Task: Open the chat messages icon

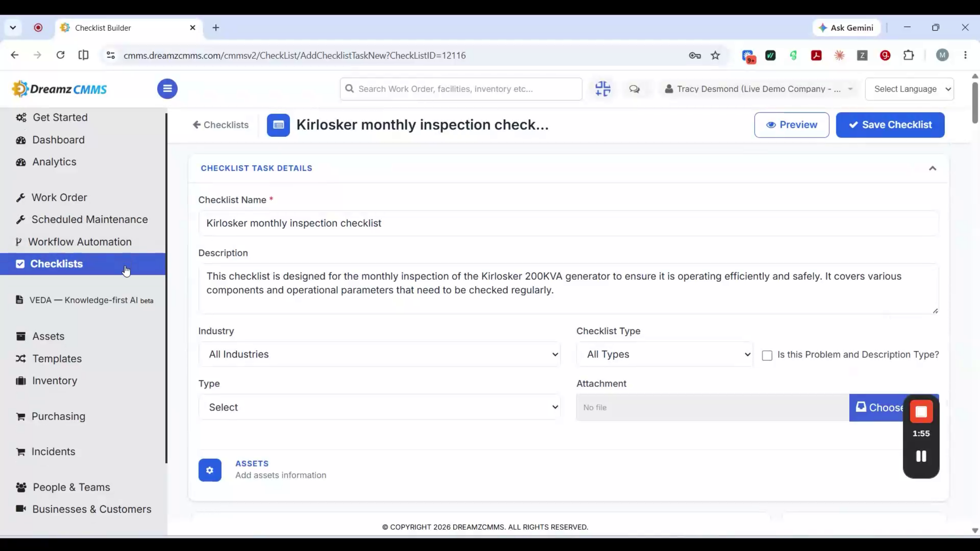Action: coord(634,89)
